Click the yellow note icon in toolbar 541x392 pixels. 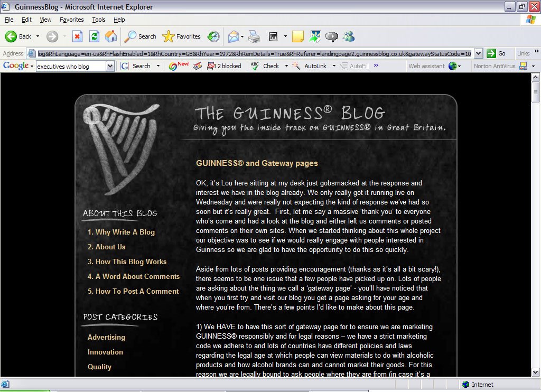coord(298,36)
